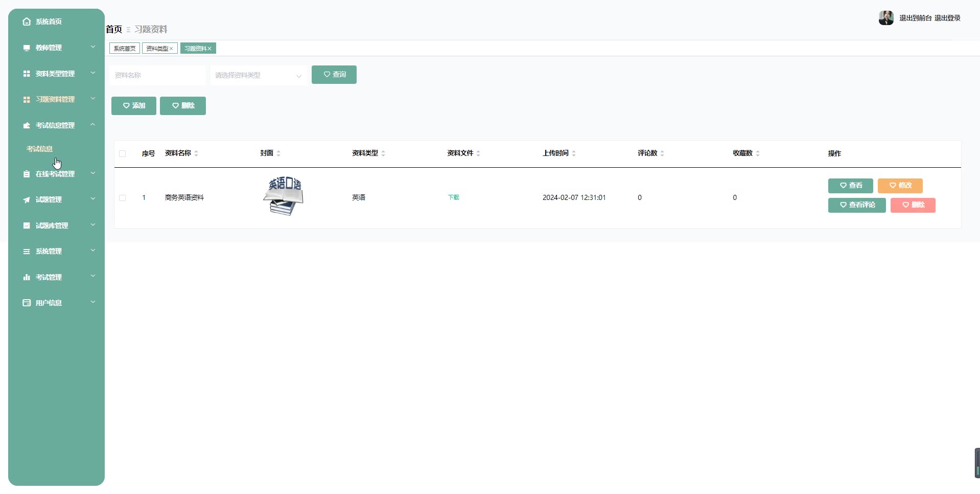Viewport: 980px width, 494px height.
Task: Click 查看评论 for 商务英语资料
Action: pos(857,205)
